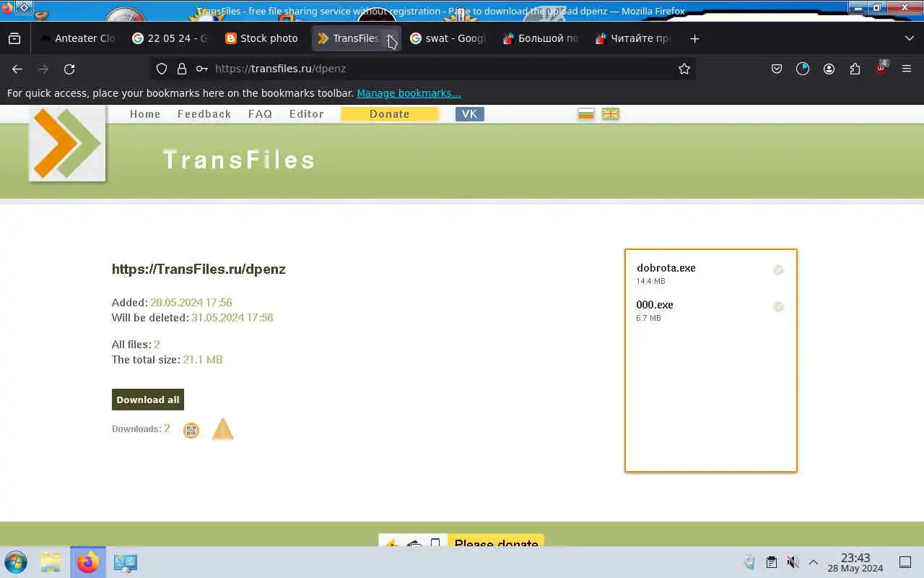Click the added date 28.05.2024 17:56

point(191,303)
